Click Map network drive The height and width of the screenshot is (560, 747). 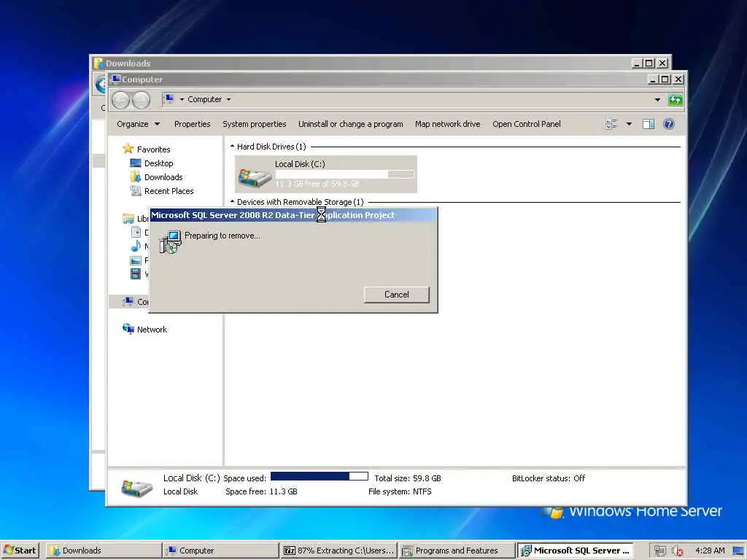tap(447, 124)
